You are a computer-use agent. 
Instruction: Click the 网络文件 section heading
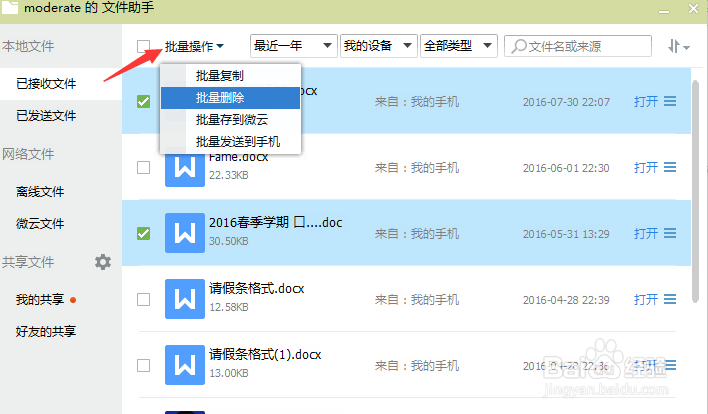28,154
